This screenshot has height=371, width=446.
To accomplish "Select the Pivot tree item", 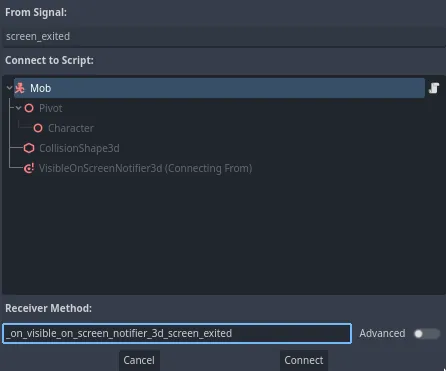I will pyautogui.click(x=51, y=108).
